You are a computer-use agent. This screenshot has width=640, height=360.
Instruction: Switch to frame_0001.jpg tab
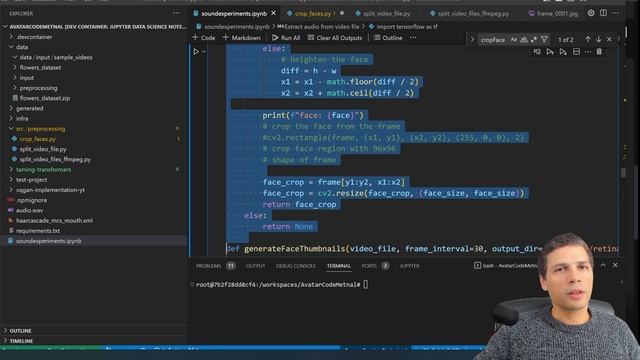coord(553,13)
